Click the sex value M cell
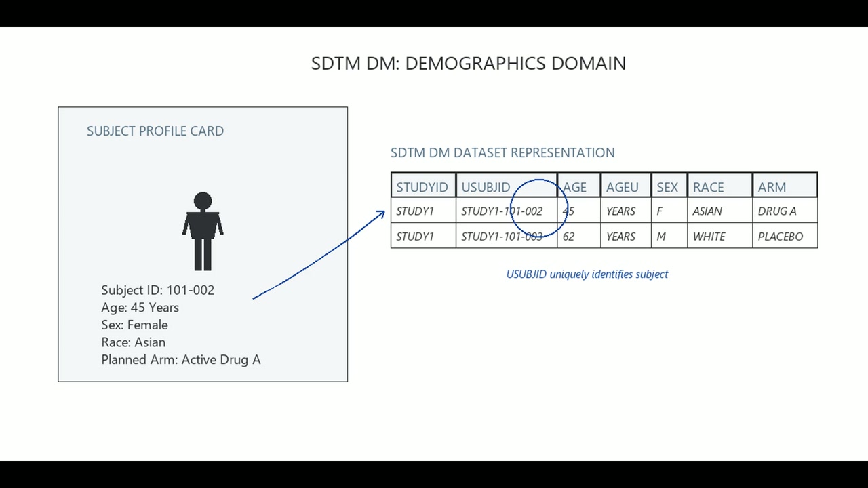This screenshot has height=488, width=868. point(669,236)
